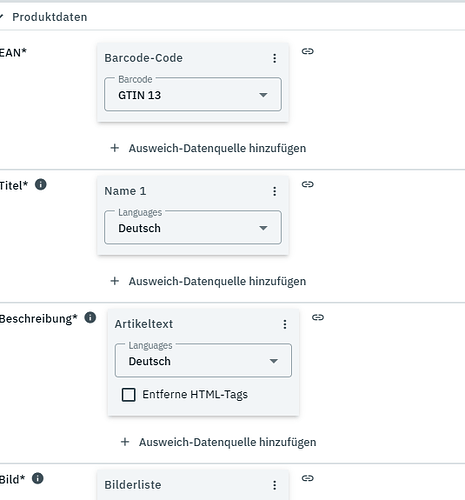Open the Languages dropdown under Artikeltext
This screenshot has width=465, height=500.
pos(203,361)
